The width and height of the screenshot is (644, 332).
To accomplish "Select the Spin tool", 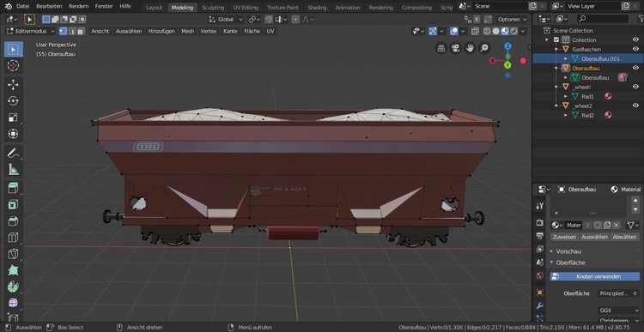I will point(14,287).
